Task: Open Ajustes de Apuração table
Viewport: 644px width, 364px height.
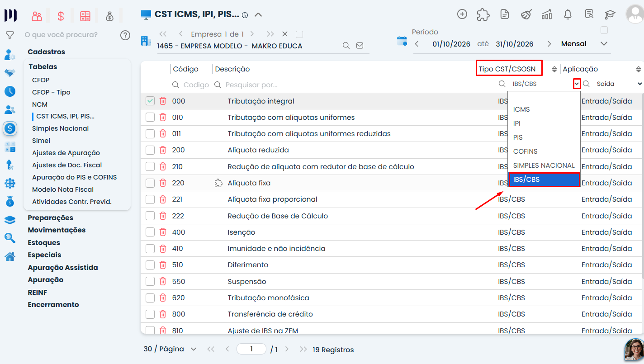Action: (x=66, y=153)
